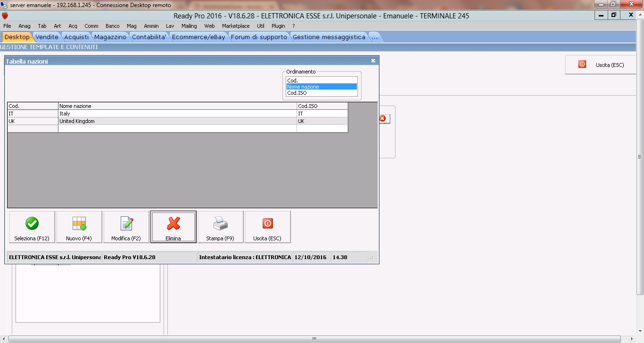Open the Mag menu
The width and height of the screenshot is (644, 343).
(x=132, y=26)
